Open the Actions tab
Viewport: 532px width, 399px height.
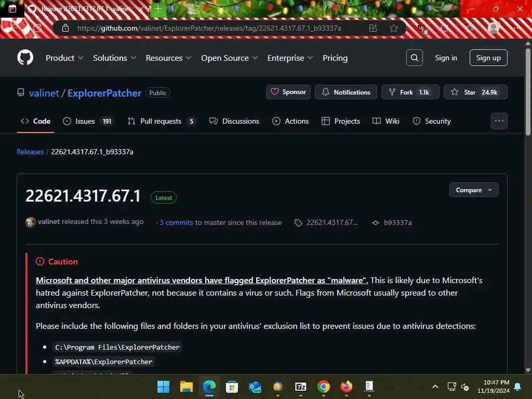[290, 121]
